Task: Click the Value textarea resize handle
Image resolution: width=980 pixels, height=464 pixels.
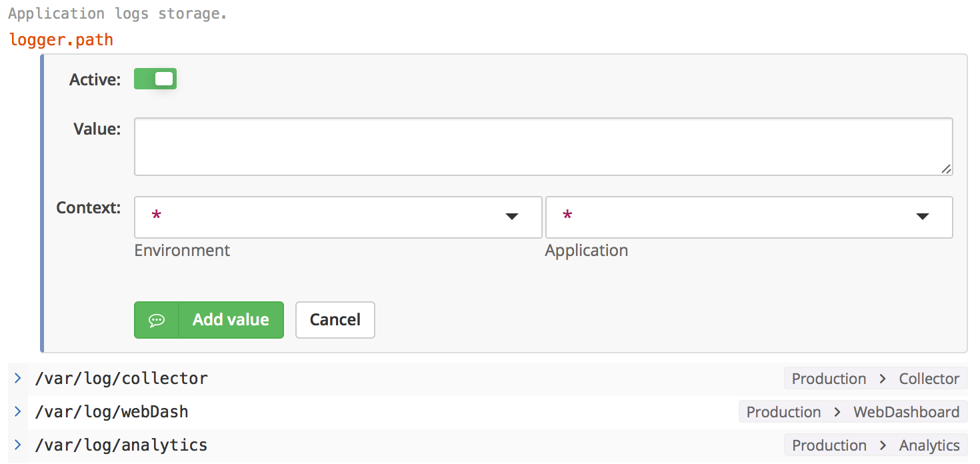Action: pyautogui.click(x=946, y=169)
